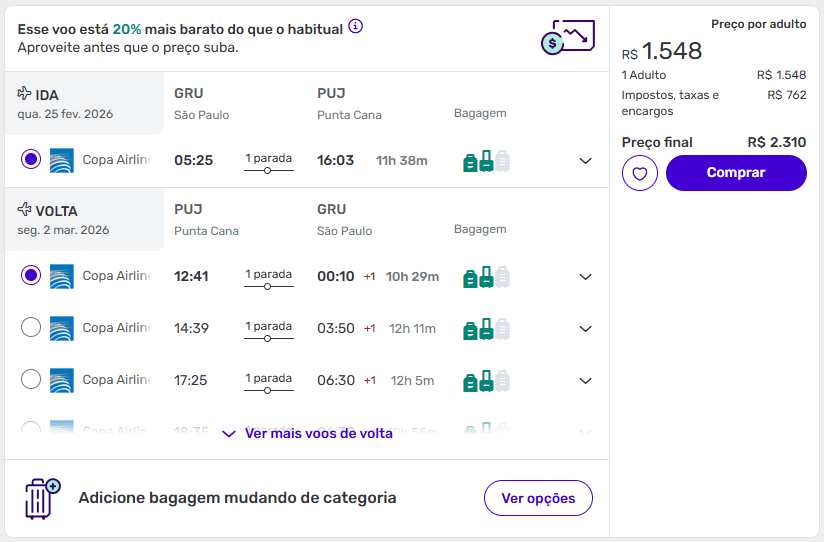This screenshot has width=824, height=542.
Task: Expand details of the 14:39 return flight
Action: click(x=586, y=329)
